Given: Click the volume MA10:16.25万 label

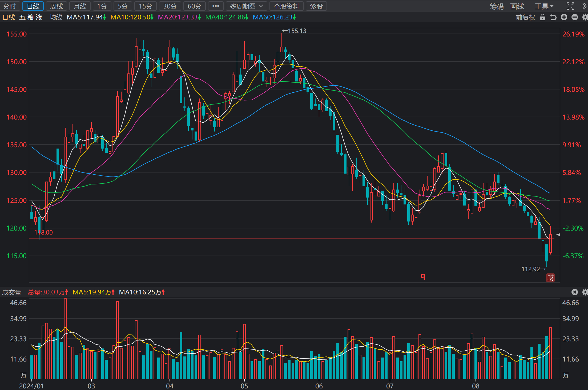Looking at the screenshot, I should (142, 292).
